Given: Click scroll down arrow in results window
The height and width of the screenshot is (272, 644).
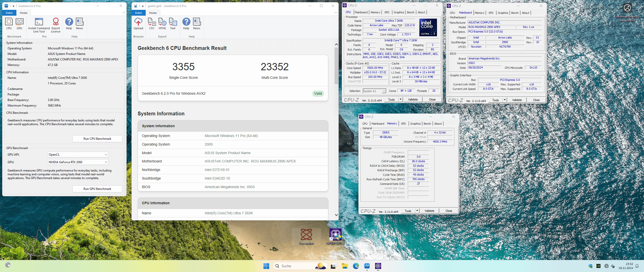Looking at the screenshot, I should pyautogui.click(x=336, y=215).
